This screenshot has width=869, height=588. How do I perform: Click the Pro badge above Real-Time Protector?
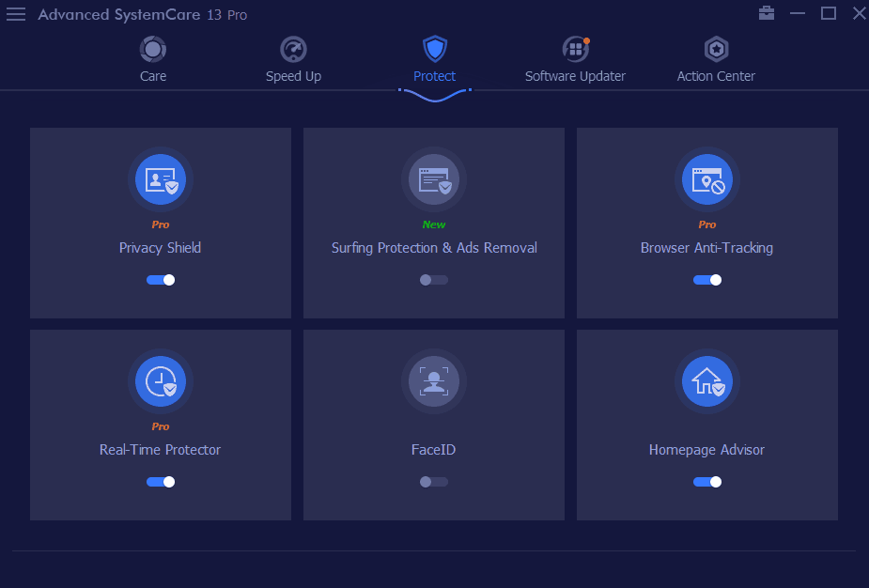point(161,426)
